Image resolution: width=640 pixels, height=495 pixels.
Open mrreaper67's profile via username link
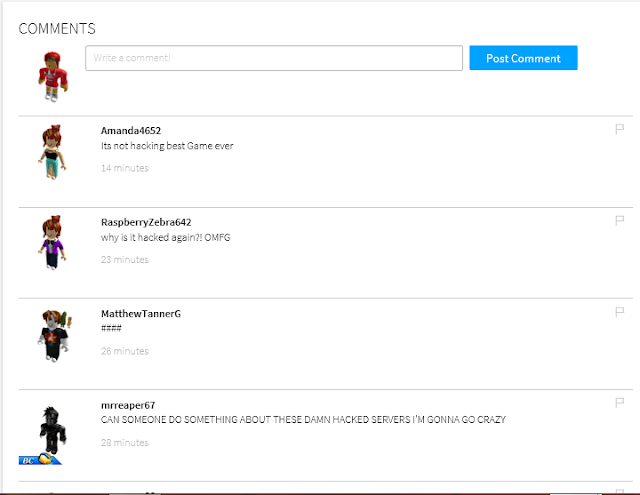coord(128,405)
